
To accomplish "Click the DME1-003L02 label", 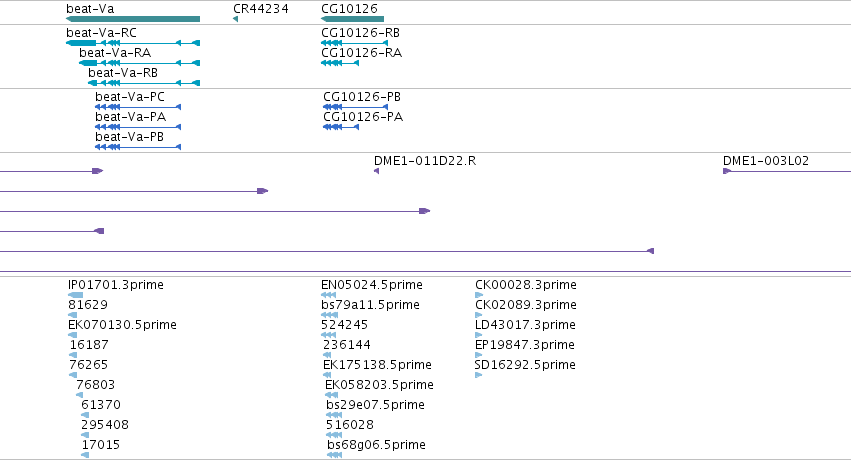I will point(766,161).
